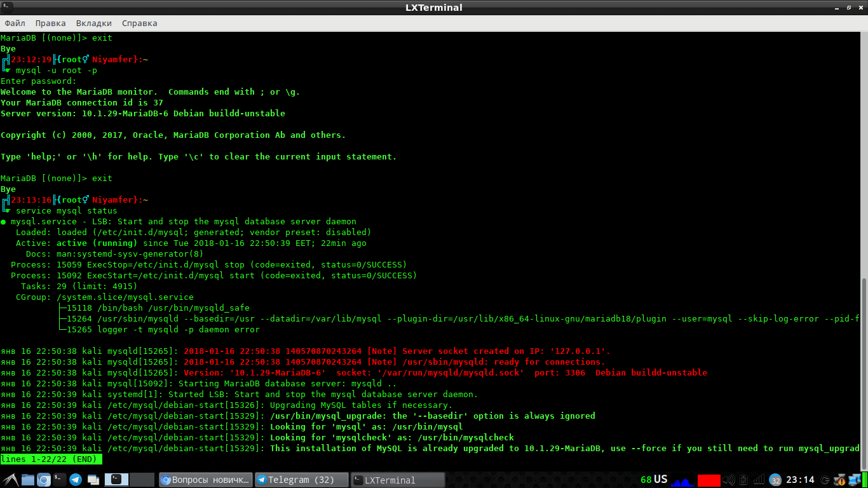Click the red resource monitor block
The height and width of the screenshot is (488, 868).
coord(709,480)
